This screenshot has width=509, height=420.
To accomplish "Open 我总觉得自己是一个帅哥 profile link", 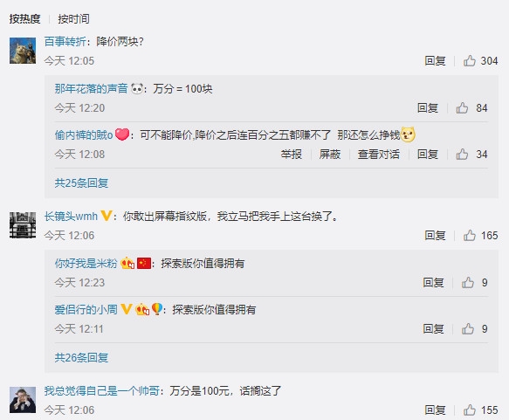I will 102,390.
